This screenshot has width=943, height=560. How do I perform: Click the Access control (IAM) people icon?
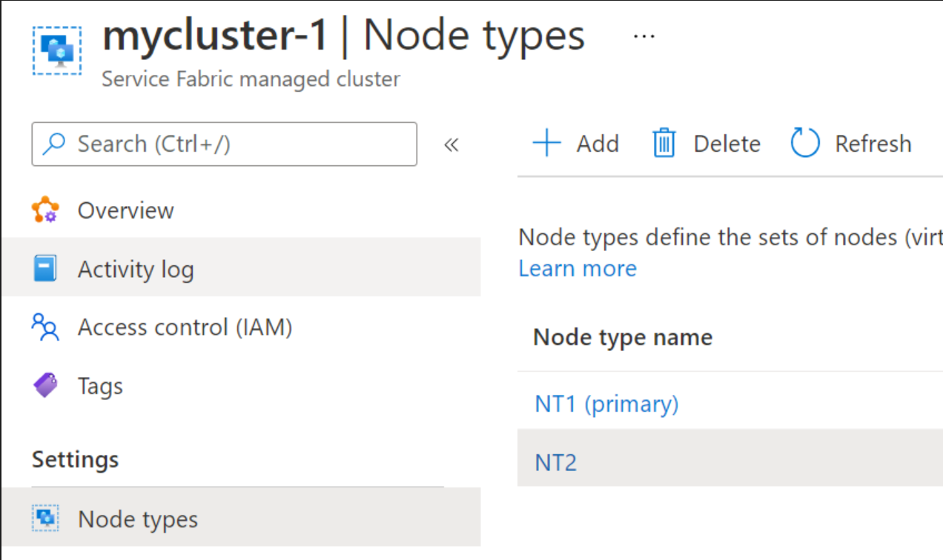pyautogui.click(x=47, y=327)
